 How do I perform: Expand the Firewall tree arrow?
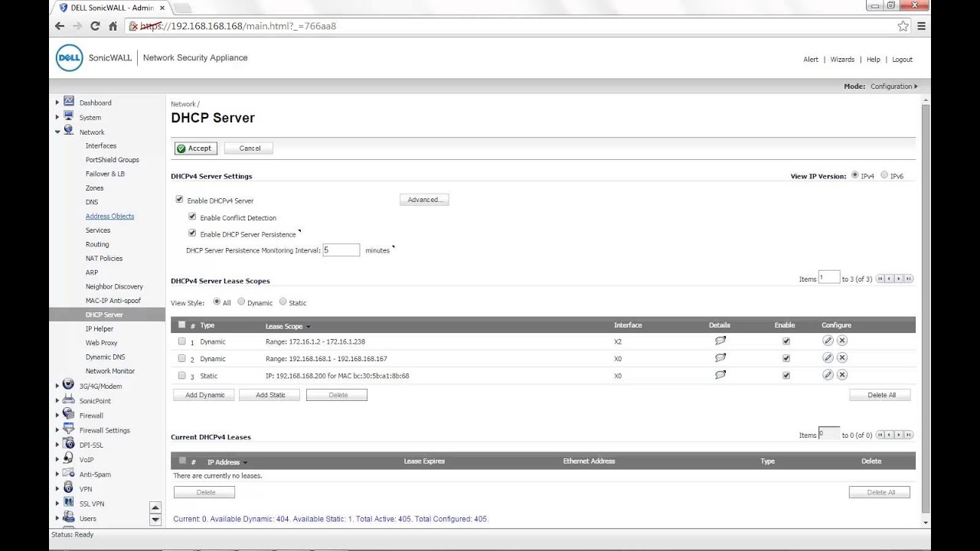(x=57, y=415)
